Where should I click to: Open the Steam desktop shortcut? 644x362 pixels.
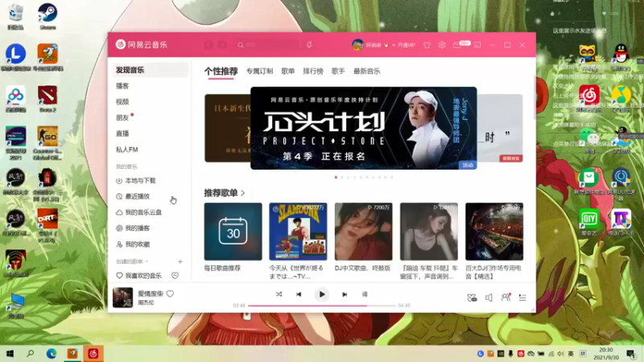(x=47, y=16)
